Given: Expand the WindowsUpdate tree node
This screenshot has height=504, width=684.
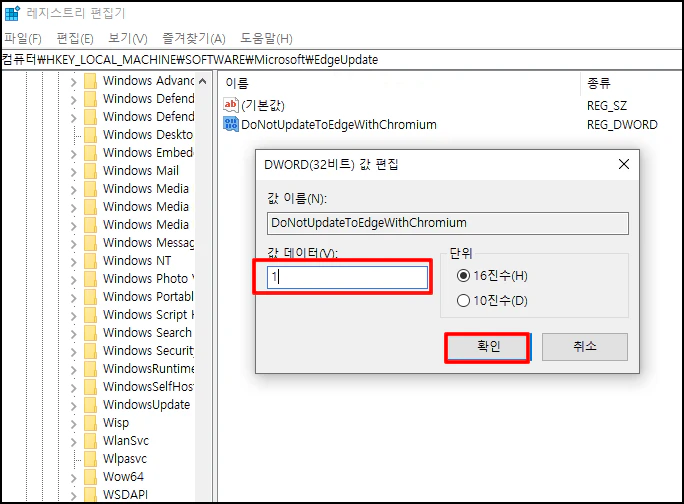Looking at the screenshot, I should (x=73, y=405).
